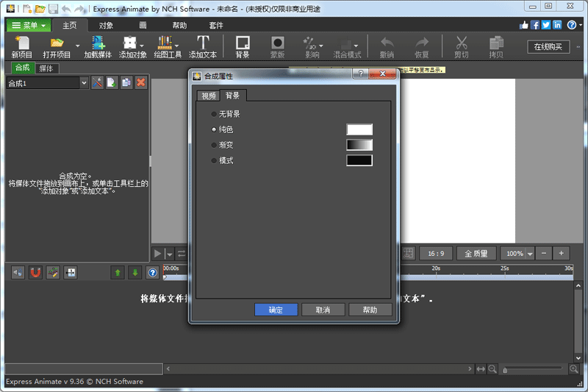Click the speaker audio icon above timeline

pyautogui.click(x=18, y=273)
